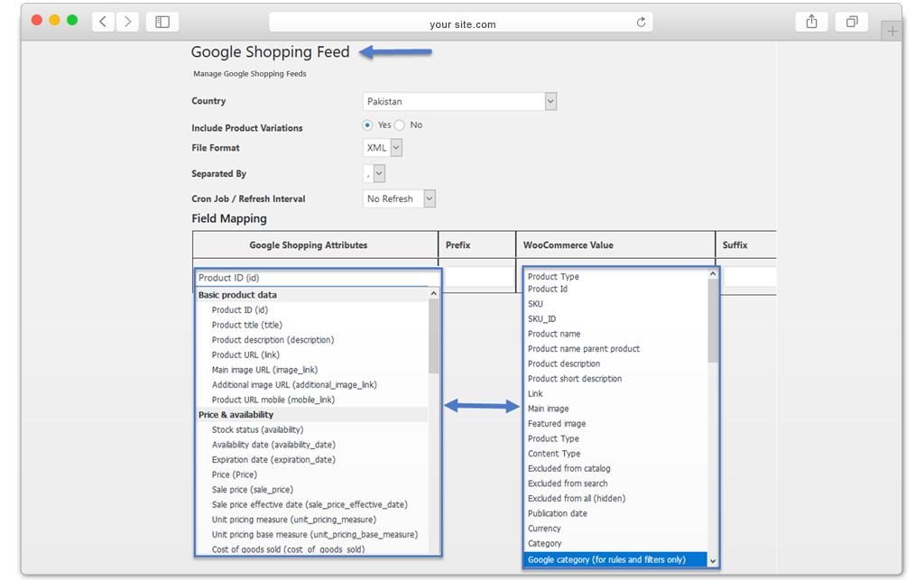Select Cost of goods sold attribute

(x=288, y=548)
